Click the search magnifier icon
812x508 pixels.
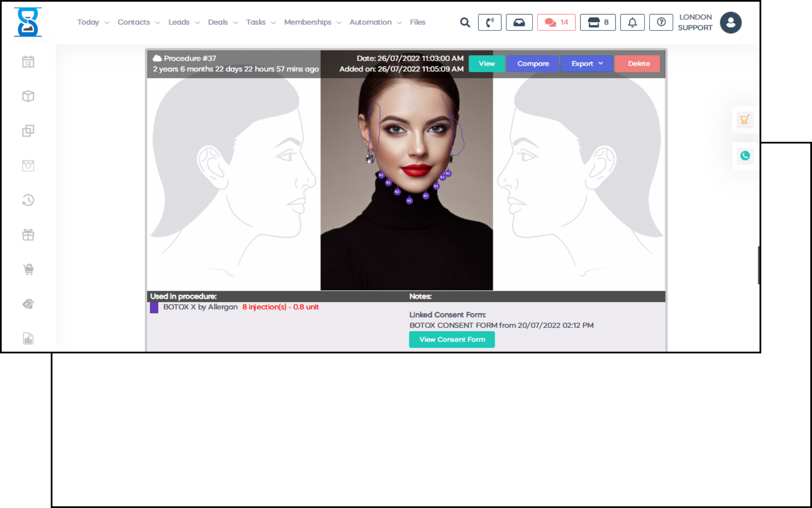(x=465, y=22)
